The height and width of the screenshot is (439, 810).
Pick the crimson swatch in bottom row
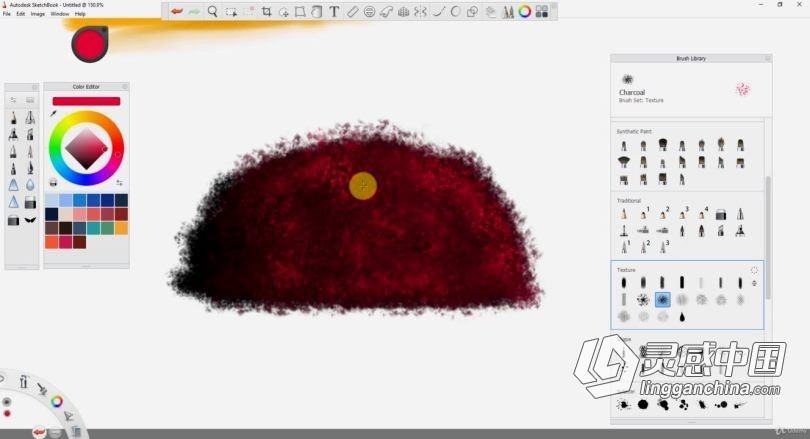[66, 242]
